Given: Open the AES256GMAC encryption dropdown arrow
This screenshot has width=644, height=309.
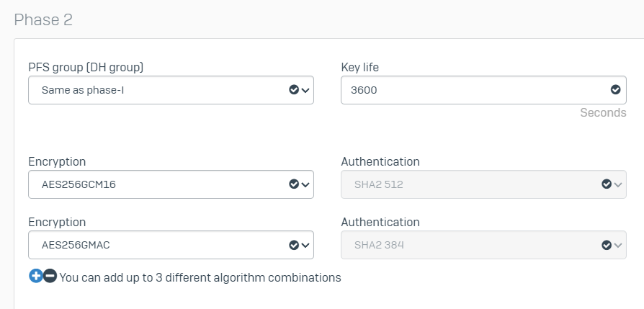Looking at the screenshot, I should (305, 245).
